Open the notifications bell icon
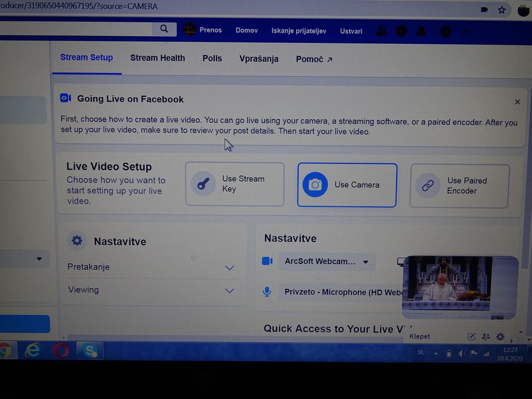 click(x=421, y=31)
